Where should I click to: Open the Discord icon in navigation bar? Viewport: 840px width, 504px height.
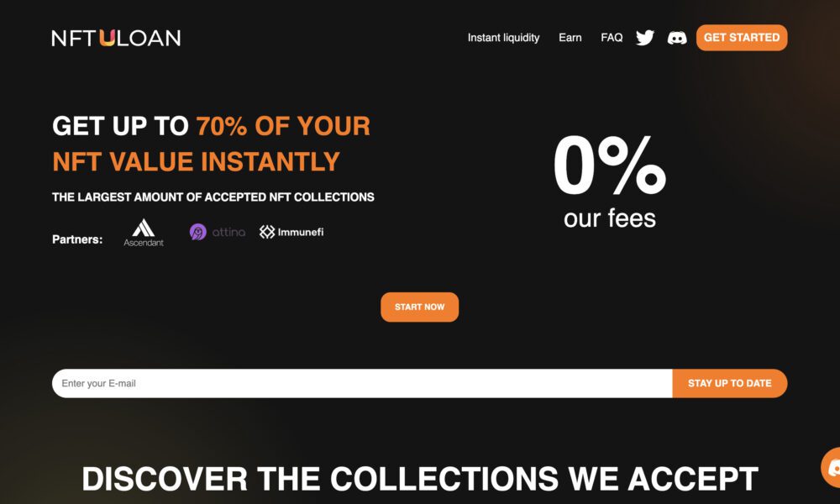pos(677,38)
